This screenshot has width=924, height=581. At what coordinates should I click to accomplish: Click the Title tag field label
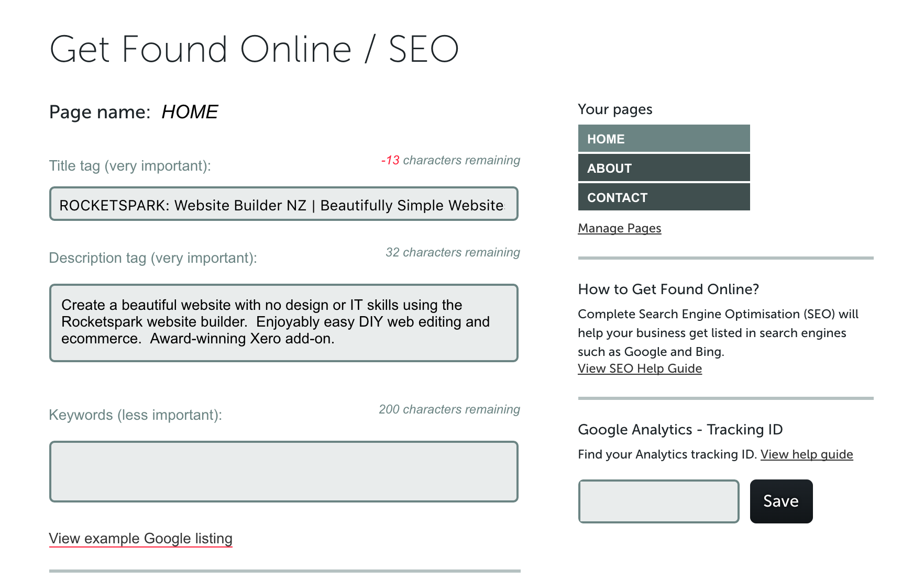130,166
